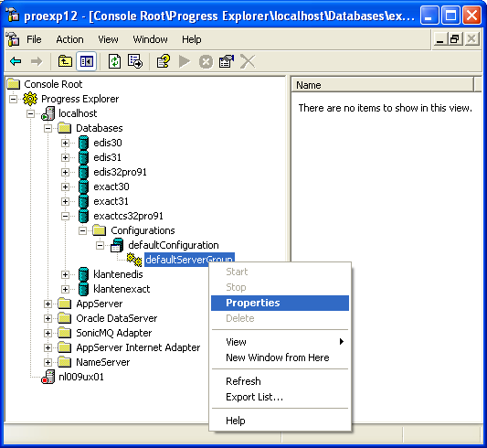Click the Help question mark toolbar icon
487x448 pixels.
point(164,61)
